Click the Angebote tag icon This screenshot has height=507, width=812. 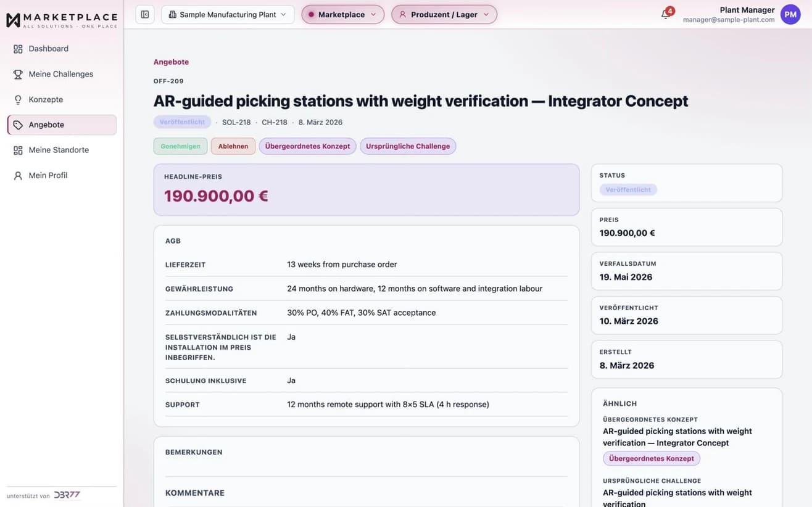[18, 125]
